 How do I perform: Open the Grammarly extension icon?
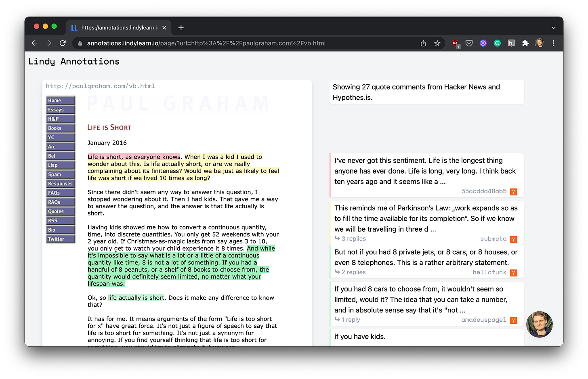(x=497, y=43)
